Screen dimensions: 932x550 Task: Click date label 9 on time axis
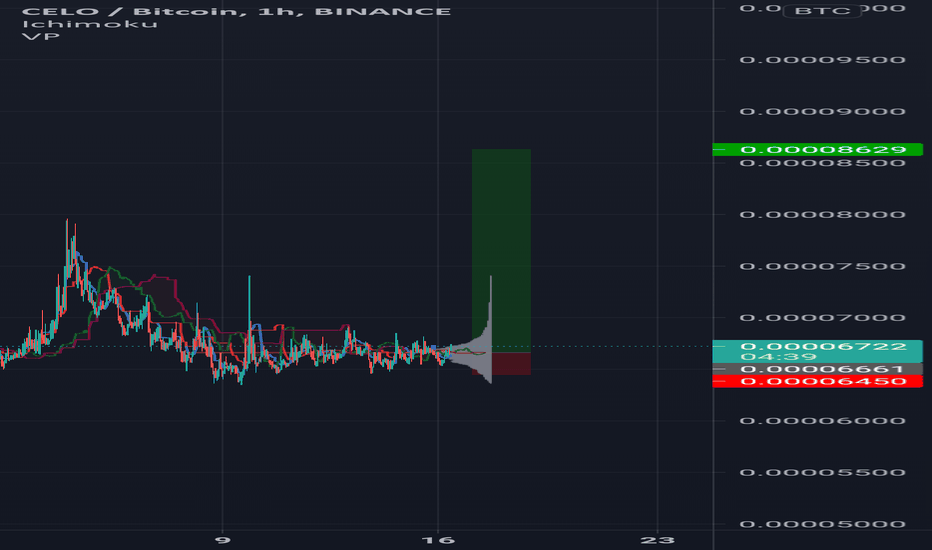(x=222, y=540)
